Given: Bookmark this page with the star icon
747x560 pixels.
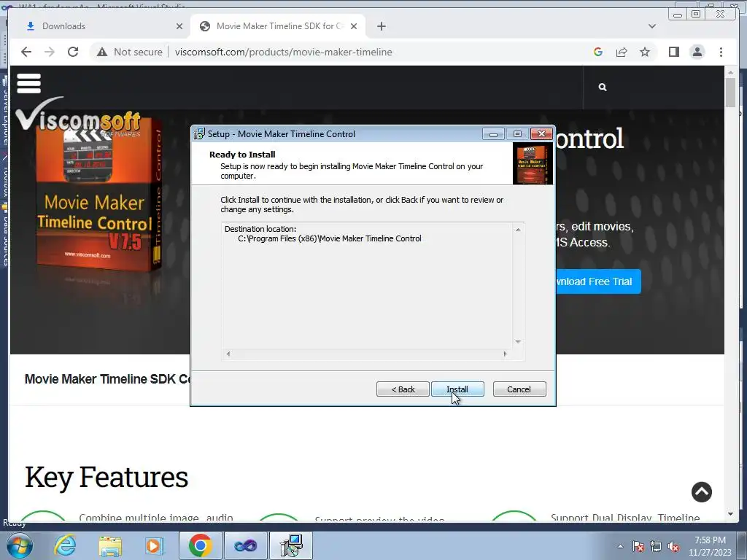Looking at the screenshot, I should (x=645, y=52).
